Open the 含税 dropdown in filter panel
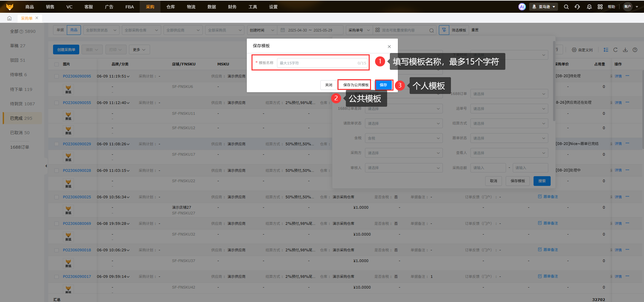The image size is (644, 302). point(404,138)
